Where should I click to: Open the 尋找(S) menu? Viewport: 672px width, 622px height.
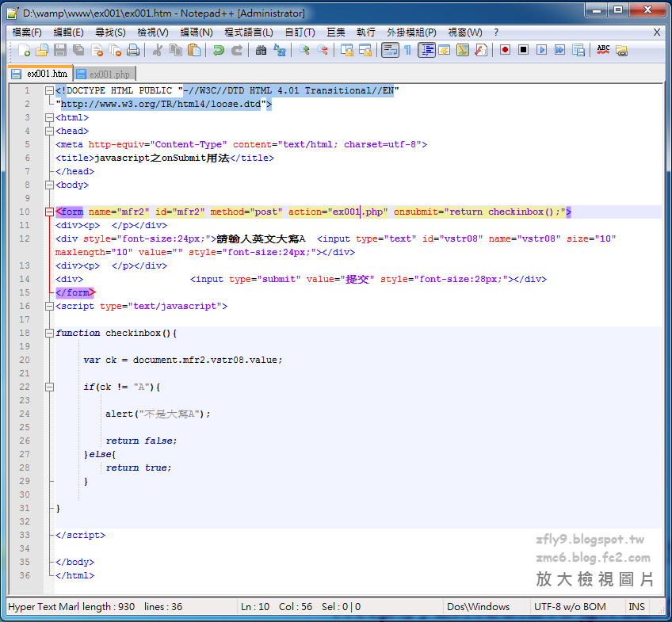(110, 32)
